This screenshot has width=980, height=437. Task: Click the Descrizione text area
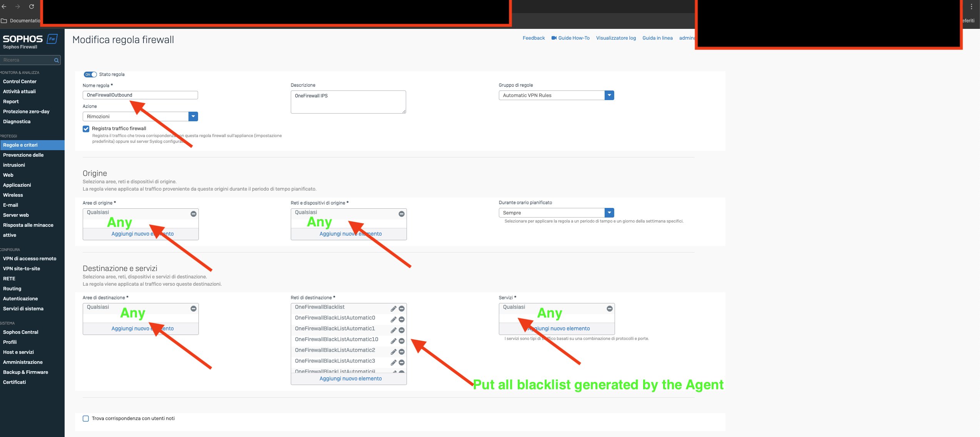(348, 102)
